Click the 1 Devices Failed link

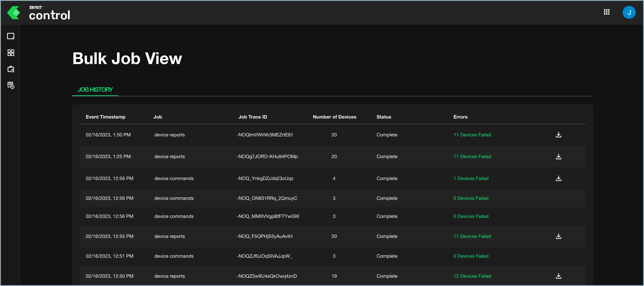tap(471, 179)
